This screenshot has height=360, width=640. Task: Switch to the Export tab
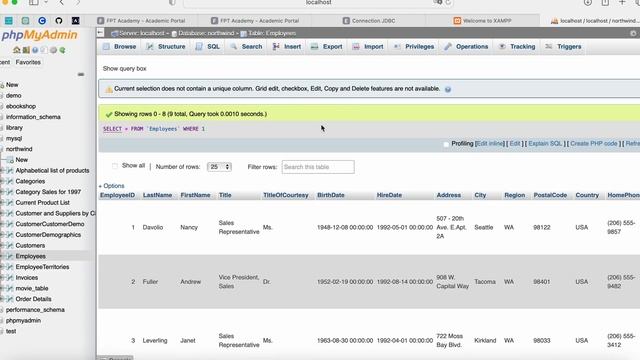click(x=326, y=47)
